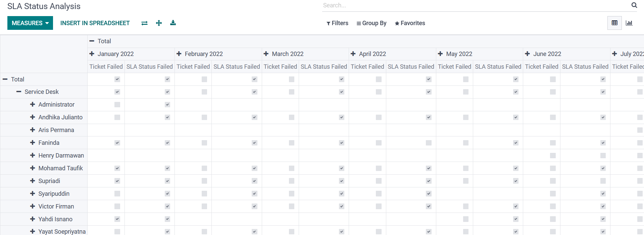Screen dimensions: 644x235
Task: Toggle Faninda's January SLA Status Failed checkbox
Action: pos(167,143)
